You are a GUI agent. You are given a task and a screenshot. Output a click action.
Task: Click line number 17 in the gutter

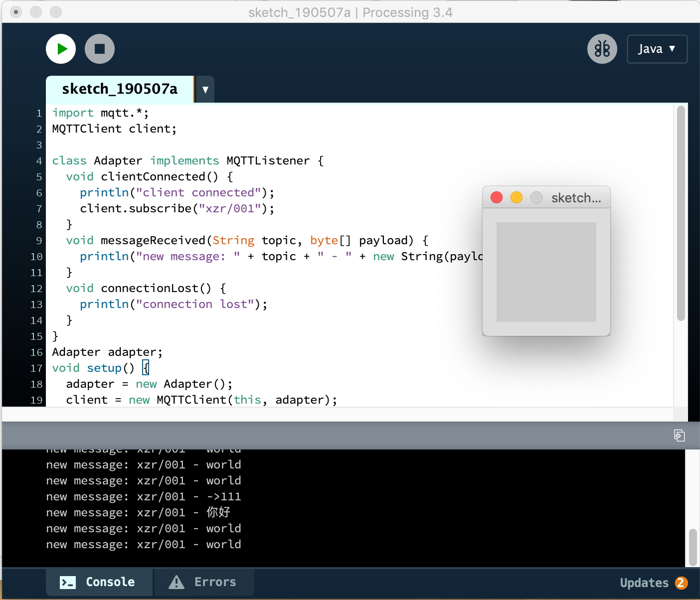click(x=36, y=368)
